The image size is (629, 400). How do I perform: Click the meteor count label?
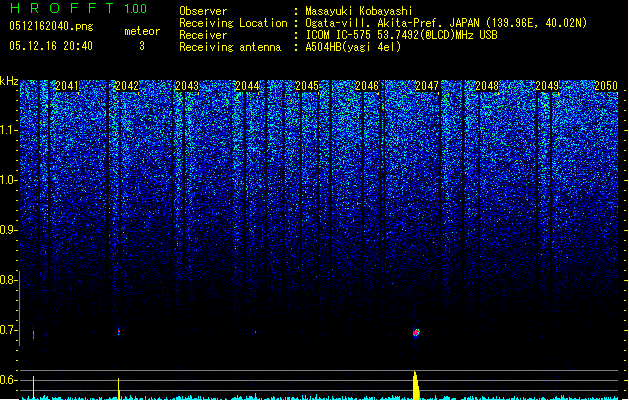pos(142,31)
